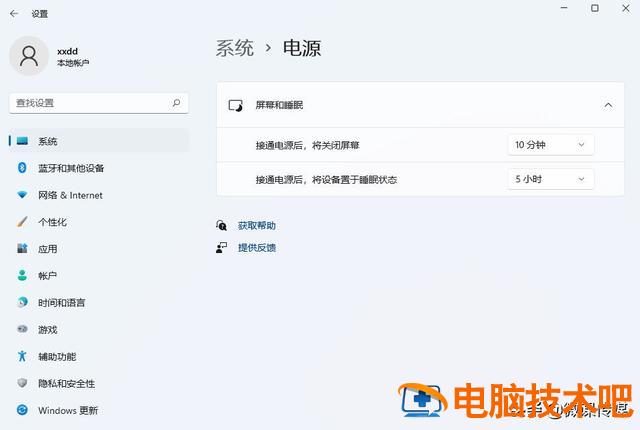640x430 pixels.
Task: Click the 应用 apps icon
Action: [22, 249]
